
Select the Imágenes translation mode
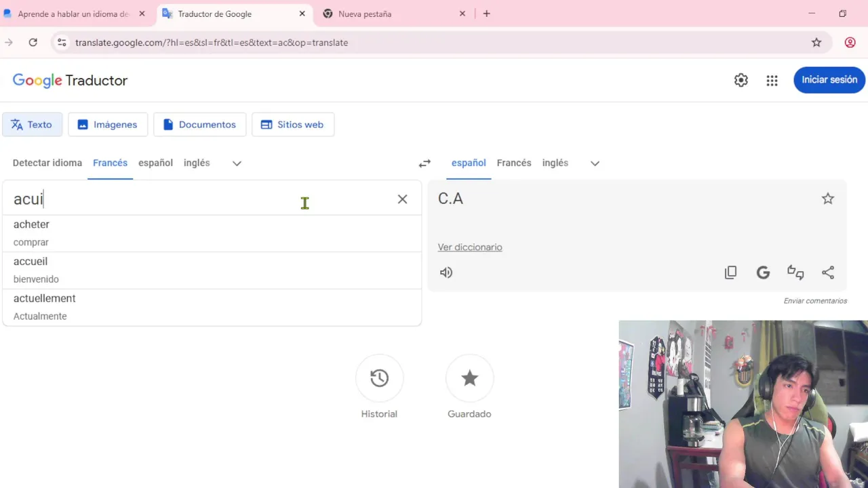click(x=108, y=125)
